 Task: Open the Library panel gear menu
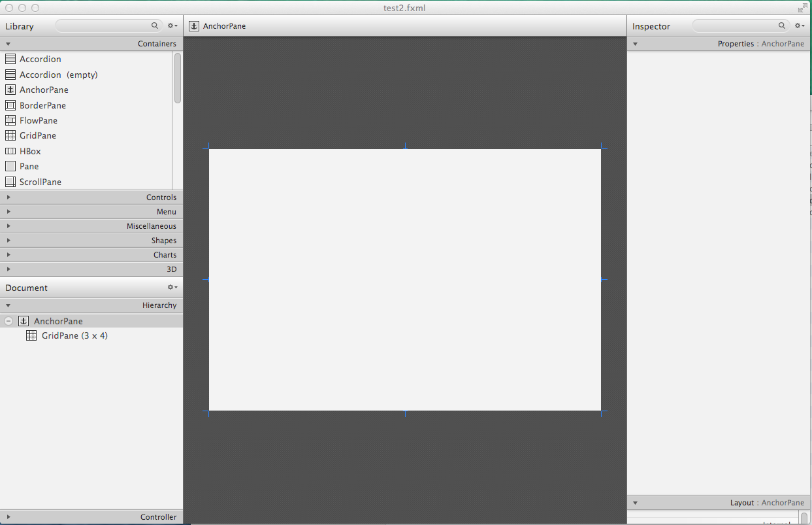(172, 26)
